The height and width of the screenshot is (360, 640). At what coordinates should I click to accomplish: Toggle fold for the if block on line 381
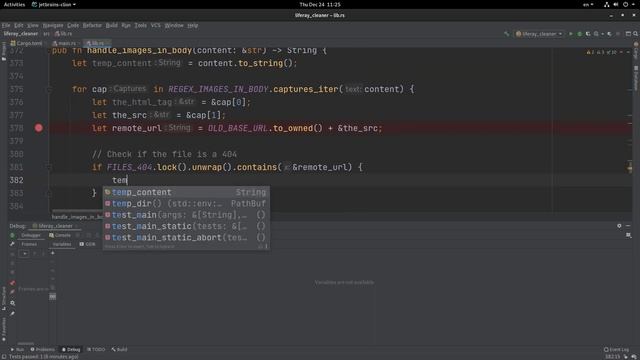coord(49,167)
